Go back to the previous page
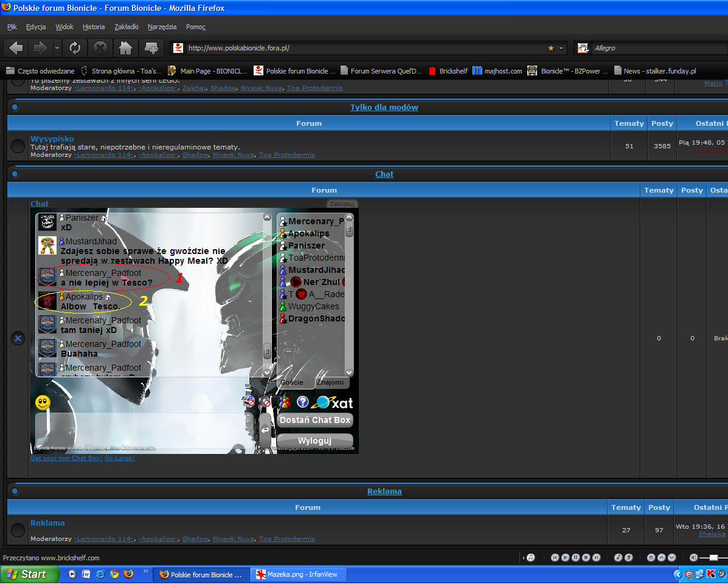The image size is (728, 584). point(16,47)
